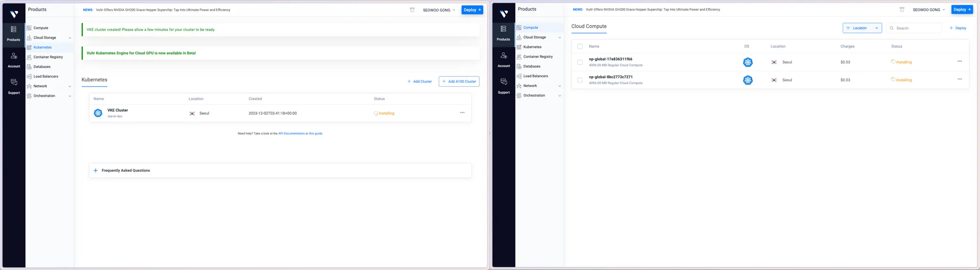Image resolution: width=980 pixels, height=270 pixels.
Task: Check the np-global-17e836311f66 row checkbox
Action: [580, 62]
